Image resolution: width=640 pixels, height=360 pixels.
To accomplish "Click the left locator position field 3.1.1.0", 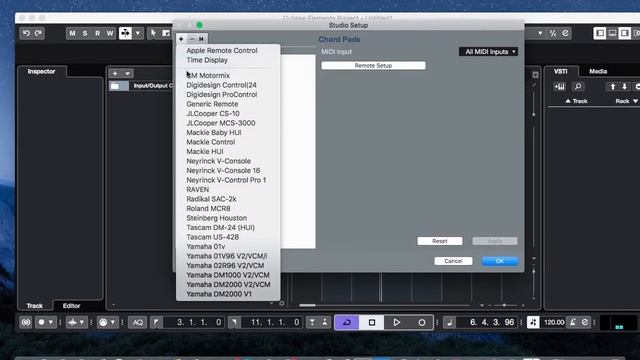I will 193,322.
